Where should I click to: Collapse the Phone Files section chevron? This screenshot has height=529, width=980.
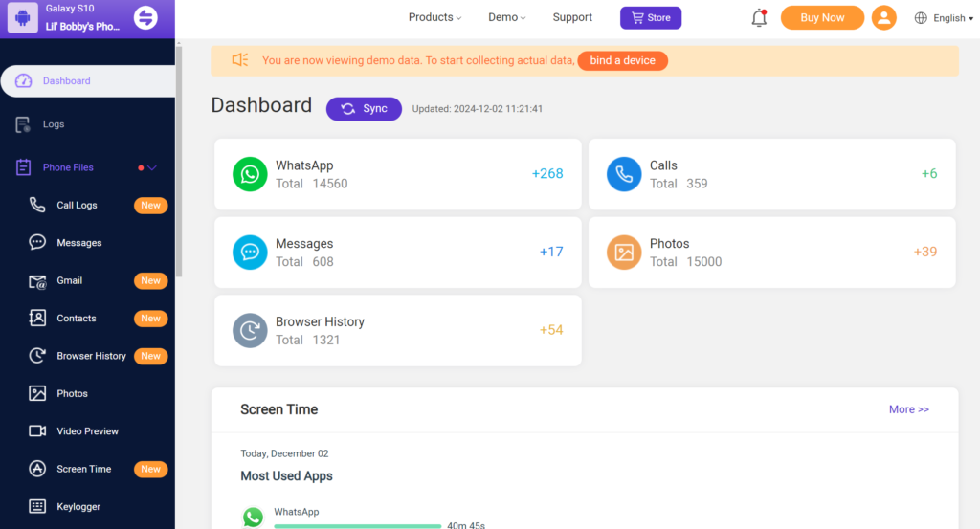click(152, 167)
